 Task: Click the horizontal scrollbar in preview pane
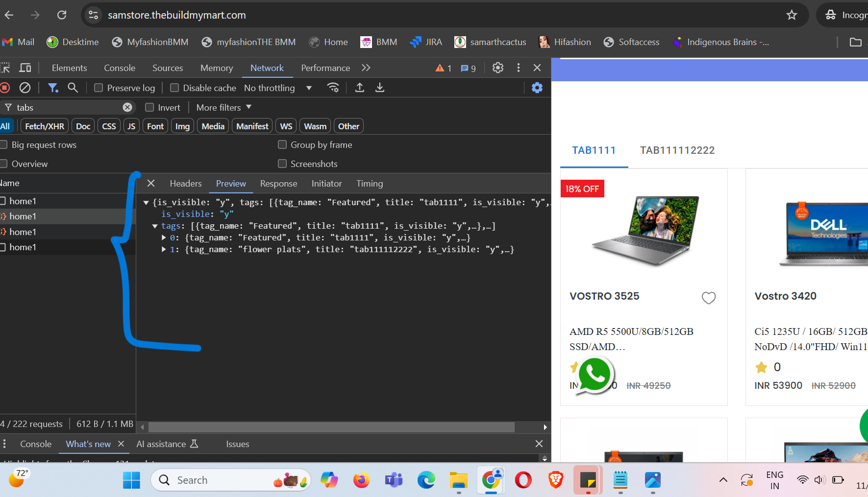[x=331, y=427]
